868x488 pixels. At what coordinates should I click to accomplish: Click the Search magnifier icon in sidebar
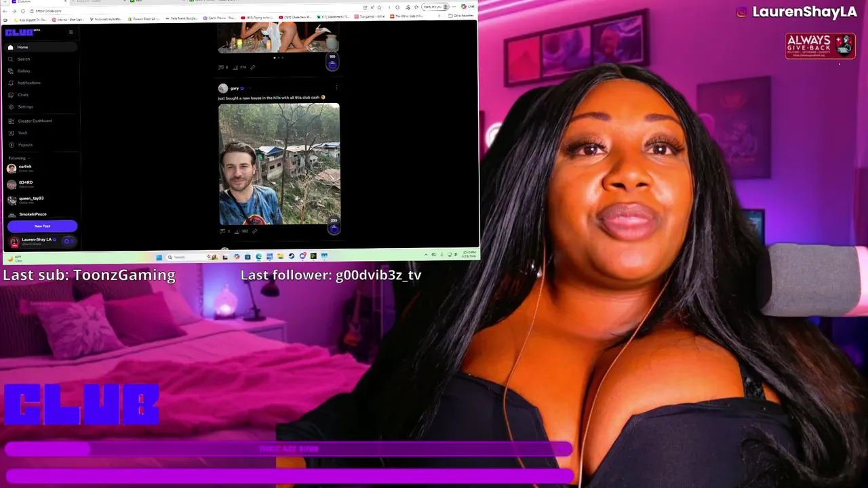click(11, 59)
